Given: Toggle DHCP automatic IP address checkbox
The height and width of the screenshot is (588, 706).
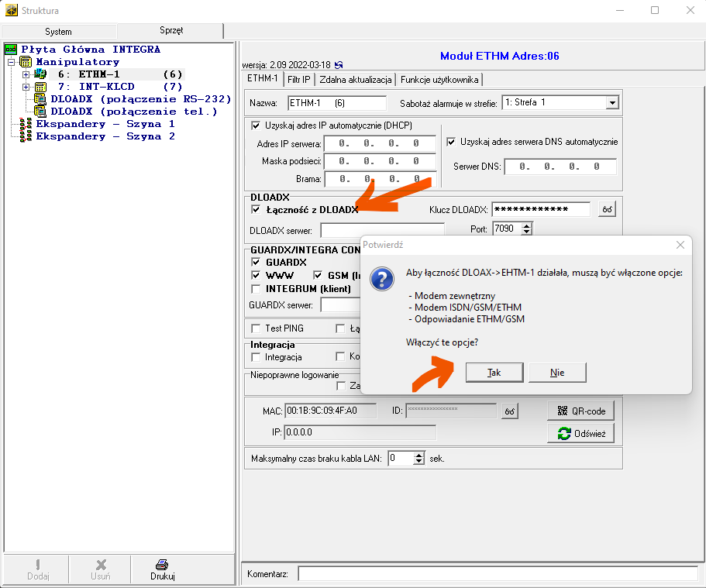Looking at the screenshot, I should click(x=257, y=126).
